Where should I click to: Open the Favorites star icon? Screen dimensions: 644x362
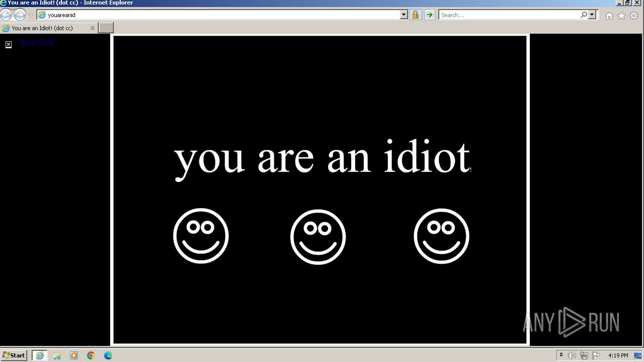[622, 16]
